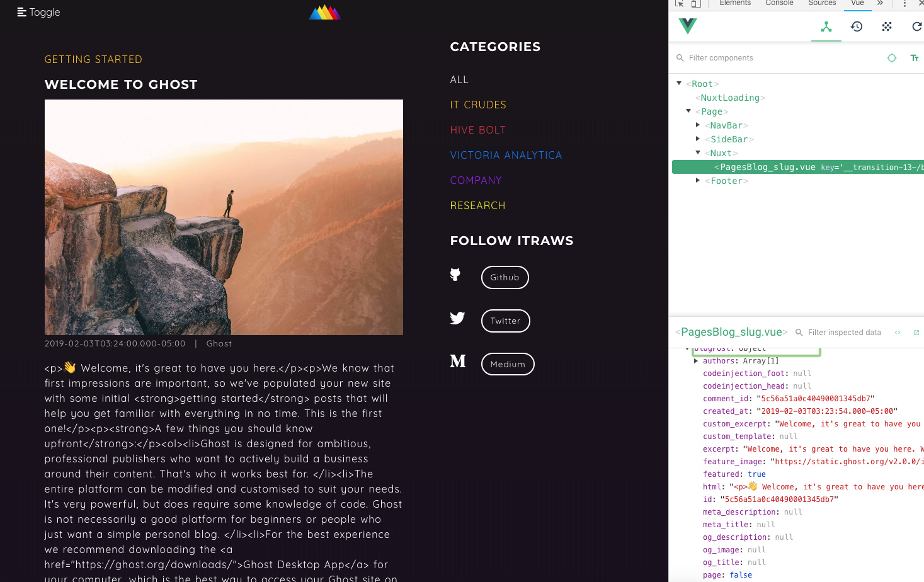
Task: Switch to the Console tab
Action: point(779,3)
